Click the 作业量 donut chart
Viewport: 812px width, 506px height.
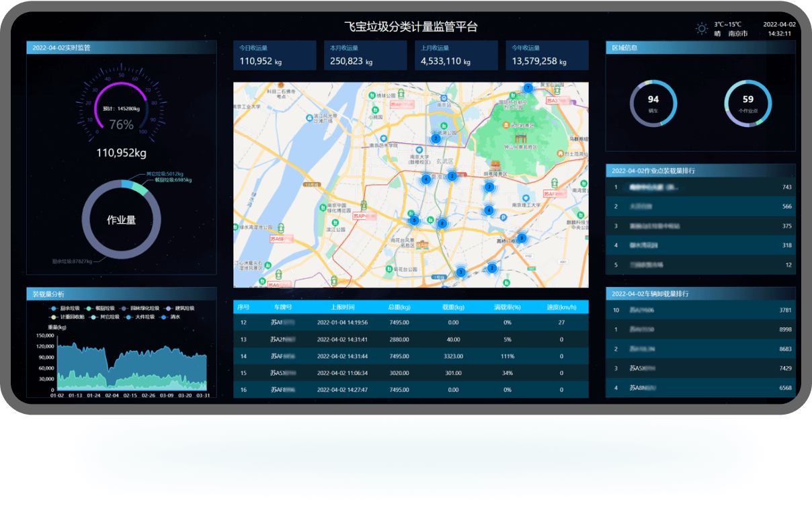click(122, 219)
